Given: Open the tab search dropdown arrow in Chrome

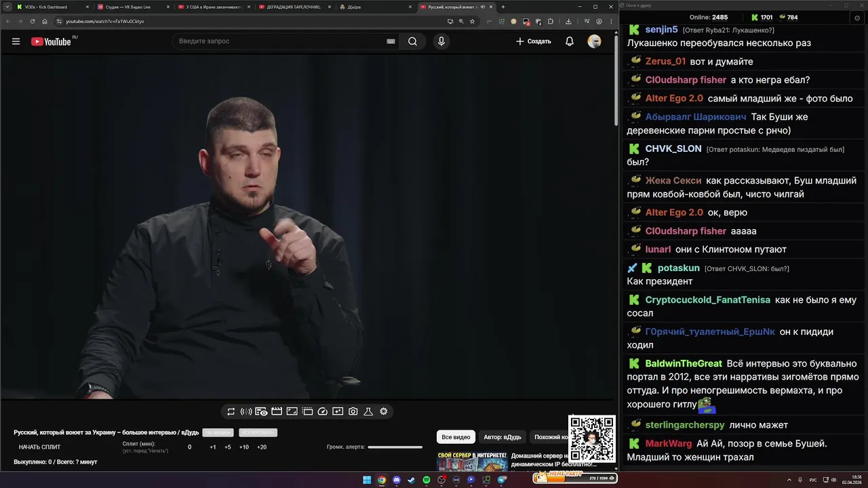Looking at the screenshot, I should [x=7, y=7].
